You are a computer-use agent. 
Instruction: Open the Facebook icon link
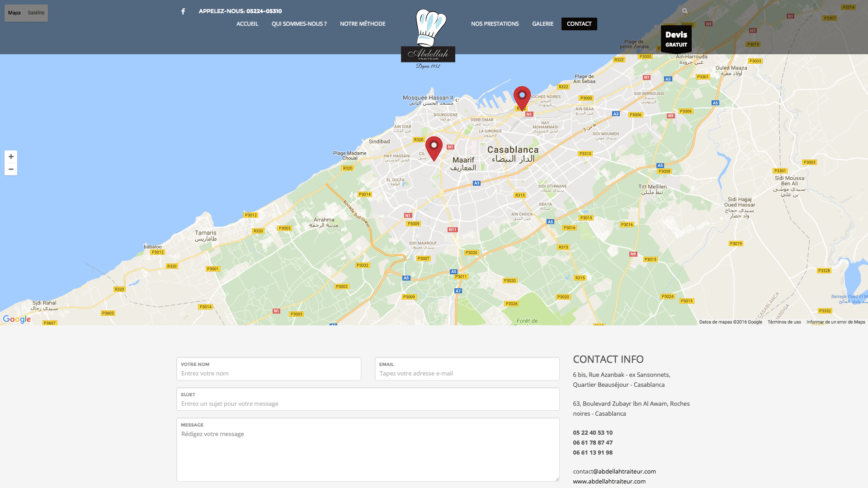coord(183,11)
